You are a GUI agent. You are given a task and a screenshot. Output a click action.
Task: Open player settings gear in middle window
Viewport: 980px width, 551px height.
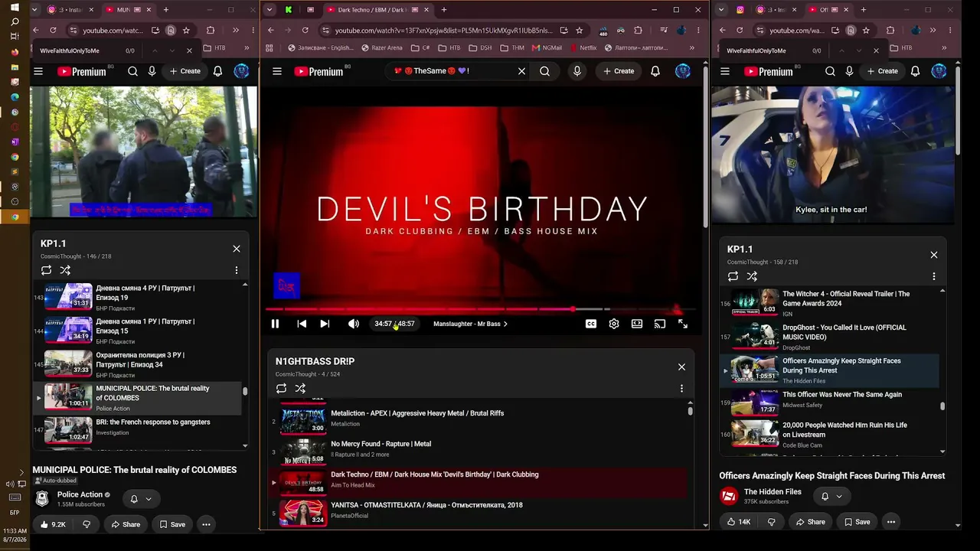pos(614,324)
